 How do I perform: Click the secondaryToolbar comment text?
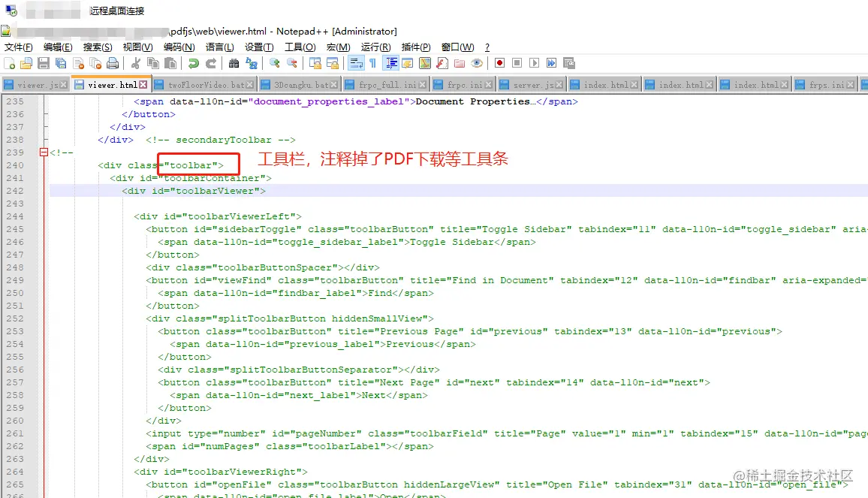221,140
